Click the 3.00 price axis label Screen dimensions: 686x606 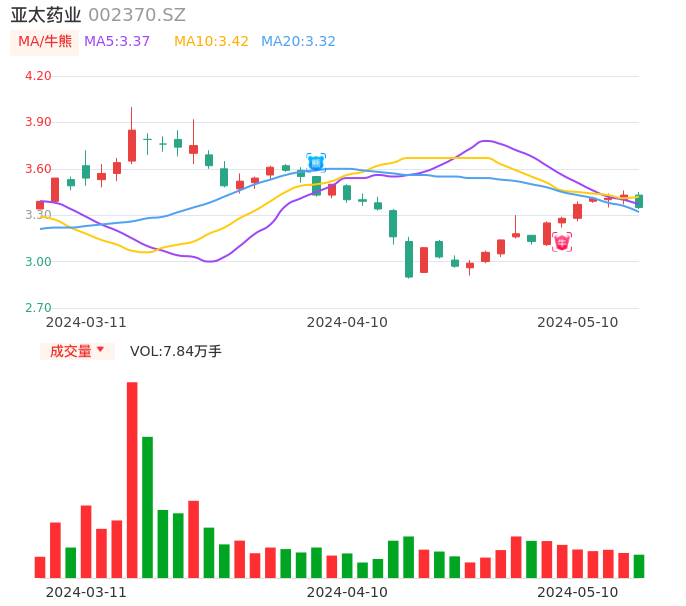tap(38, 262)
